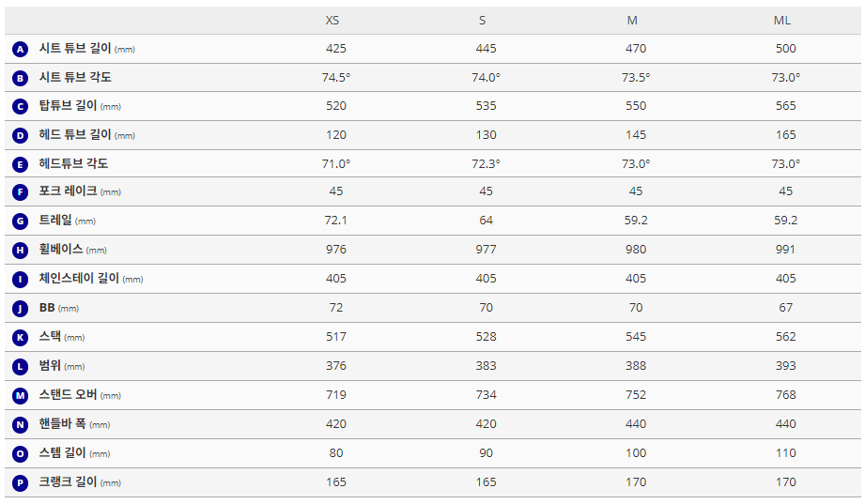Click the 헤드튜브 각도 label
Image resolution: width=865 pixels, height=504 pixels.
click(73, 163)
